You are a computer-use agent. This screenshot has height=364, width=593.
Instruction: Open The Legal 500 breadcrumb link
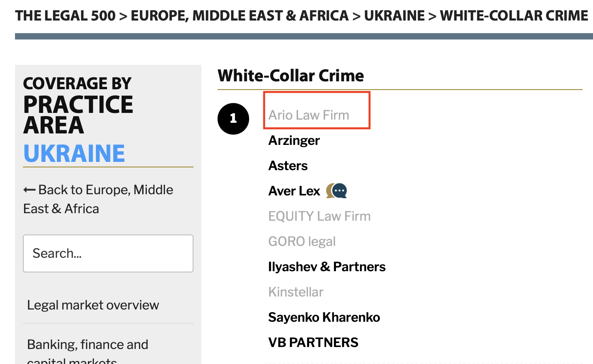(66, 16)
